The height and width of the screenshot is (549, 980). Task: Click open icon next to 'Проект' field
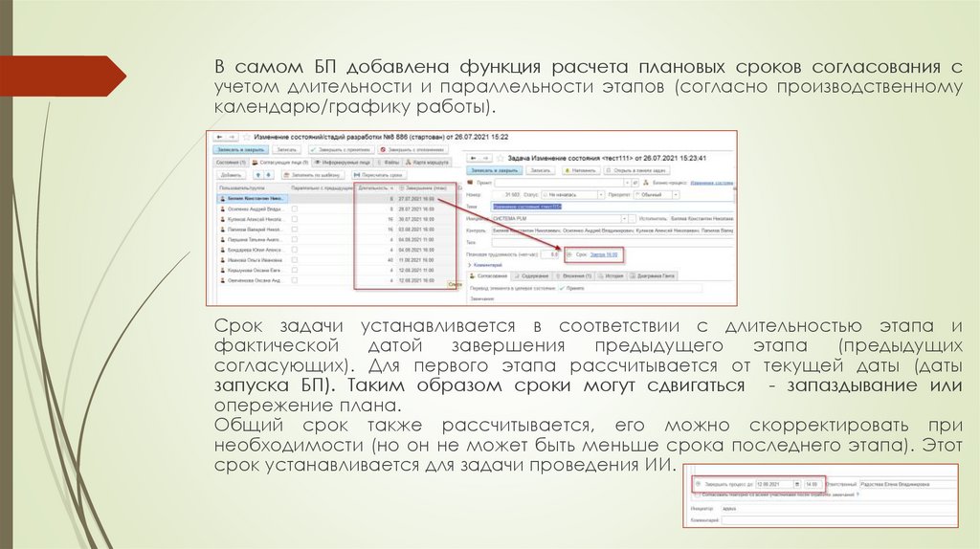635,183
